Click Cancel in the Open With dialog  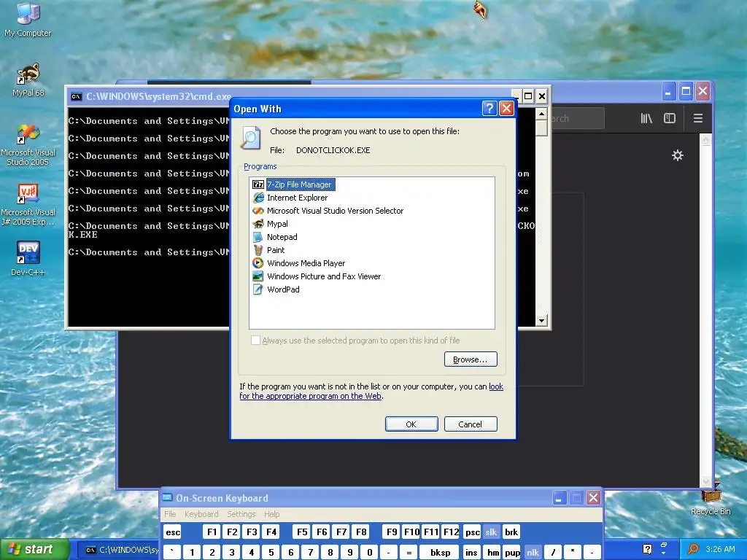471,424
